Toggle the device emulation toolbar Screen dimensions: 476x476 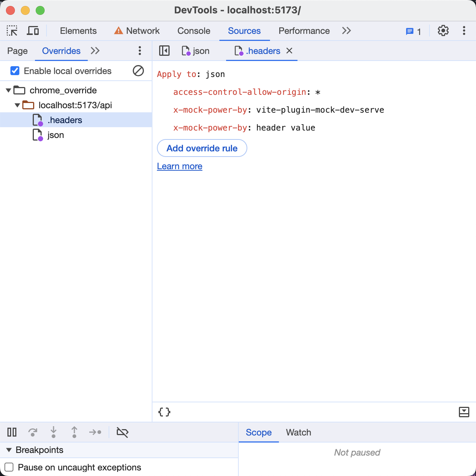(x=33, y=30)
